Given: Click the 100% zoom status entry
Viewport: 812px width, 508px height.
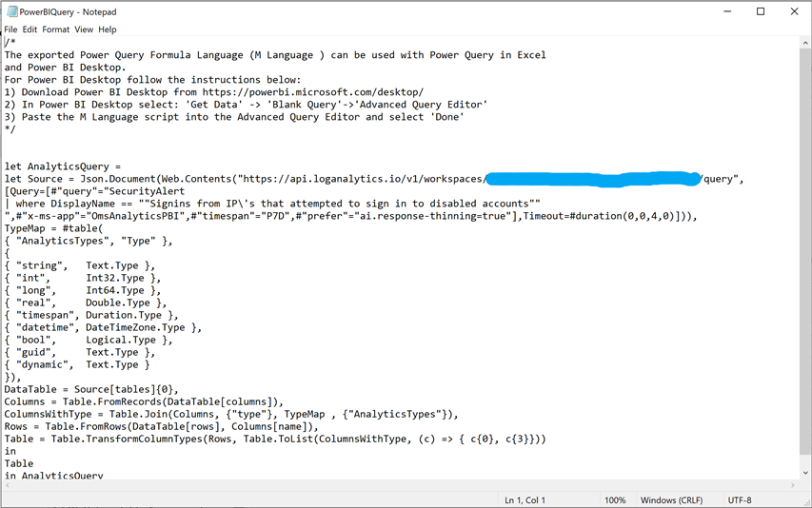Looking at the screenshot, I should click(x=615, y=500).
